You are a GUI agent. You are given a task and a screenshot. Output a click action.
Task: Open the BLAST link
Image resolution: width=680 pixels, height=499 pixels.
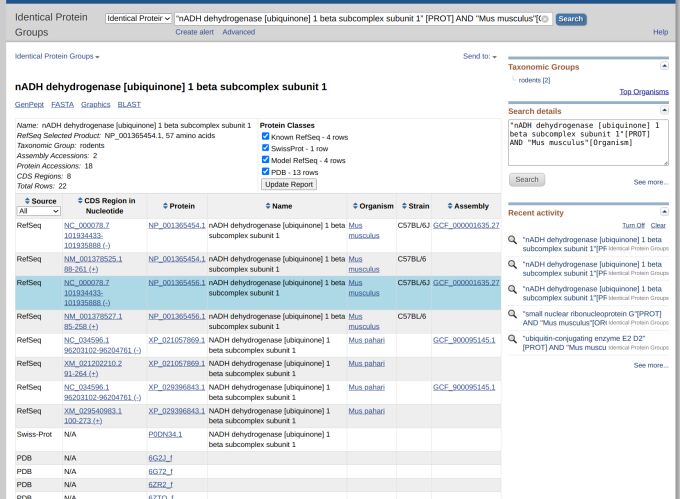tap(129, 104)
